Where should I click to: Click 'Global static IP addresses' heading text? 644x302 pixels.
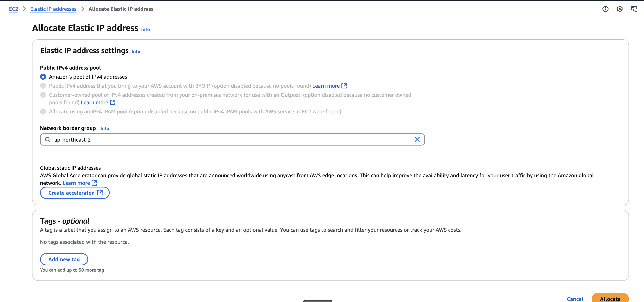pos(70,168)
